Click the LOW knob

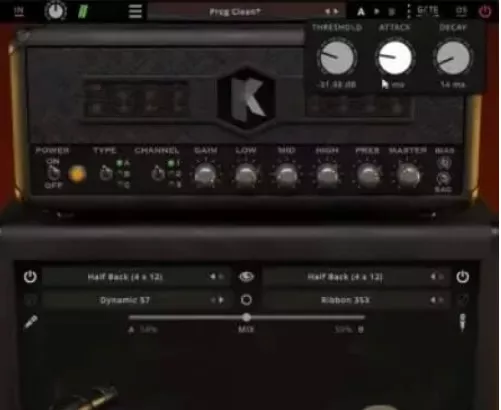coord(246,175)
